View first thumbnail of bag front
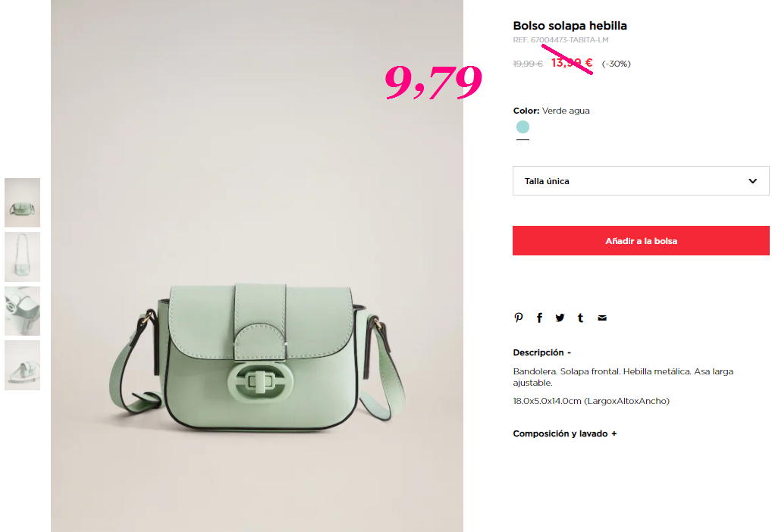 pos(22,203)
